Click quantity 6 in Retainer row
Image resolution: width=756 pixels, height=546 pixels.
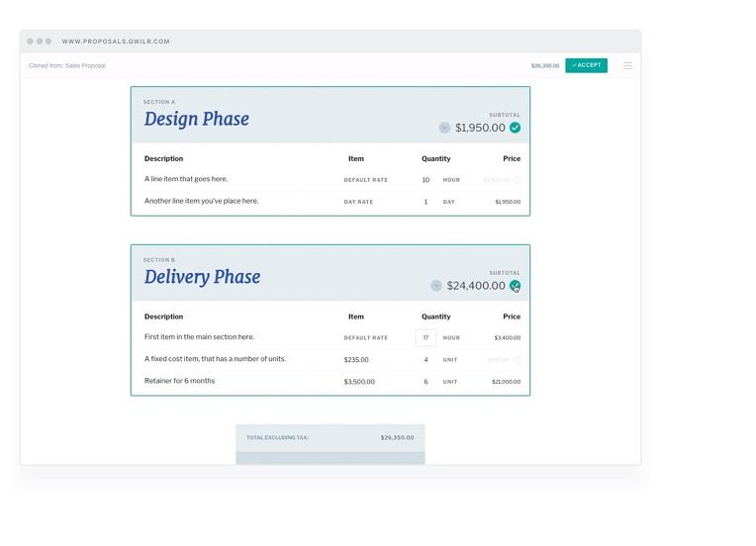click(x=425, y=382)
